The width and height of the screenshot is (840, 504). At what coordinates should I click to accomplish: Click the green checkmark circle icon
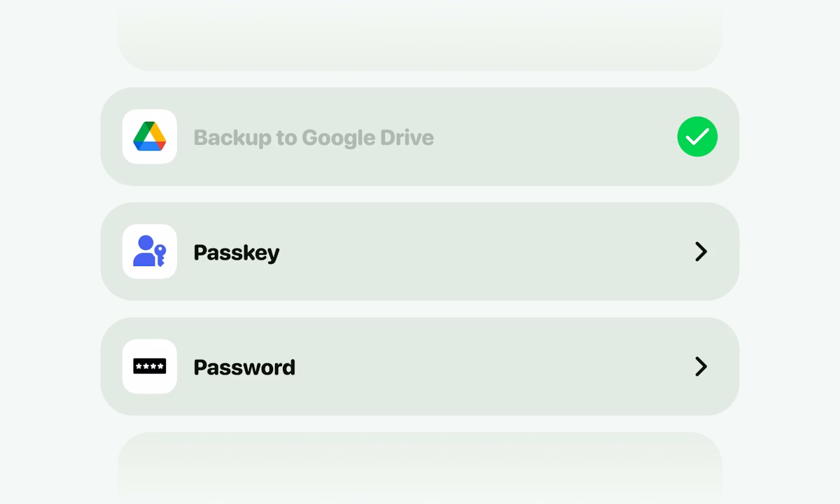coord(697,136)
